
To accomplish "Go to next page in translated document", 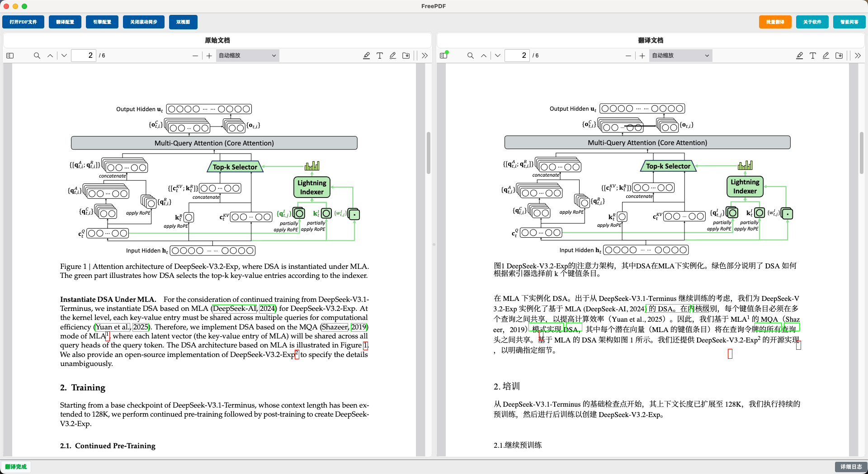I will (x=498, y=56).
